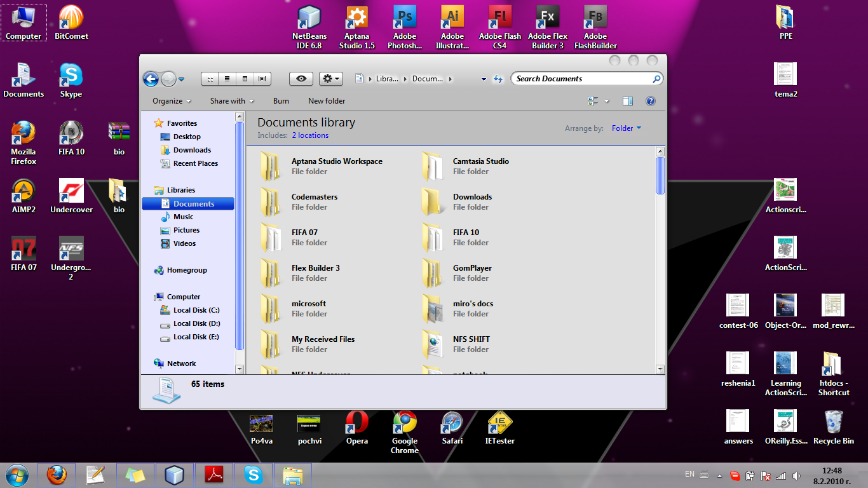868x488 pixels.
Task: Open the Organize menu
Action: coord(172,101)
